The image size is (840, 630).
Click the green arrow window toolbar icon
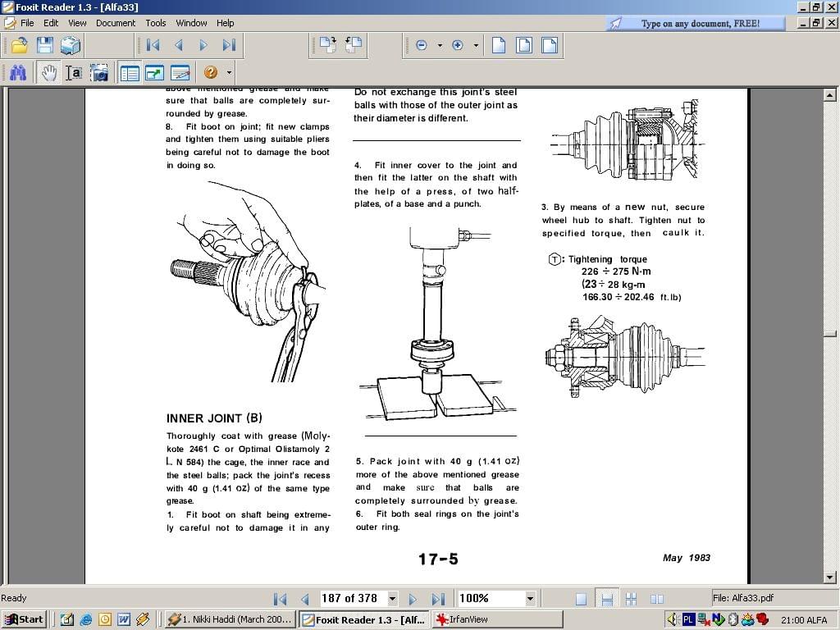click(x=155, y=73)
